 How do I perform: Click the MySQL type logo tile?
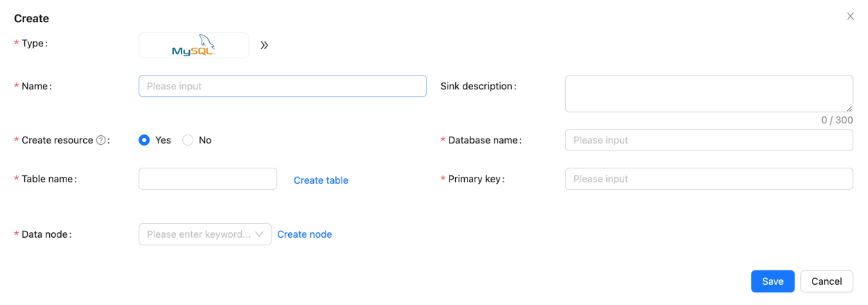tap(193, 45)
